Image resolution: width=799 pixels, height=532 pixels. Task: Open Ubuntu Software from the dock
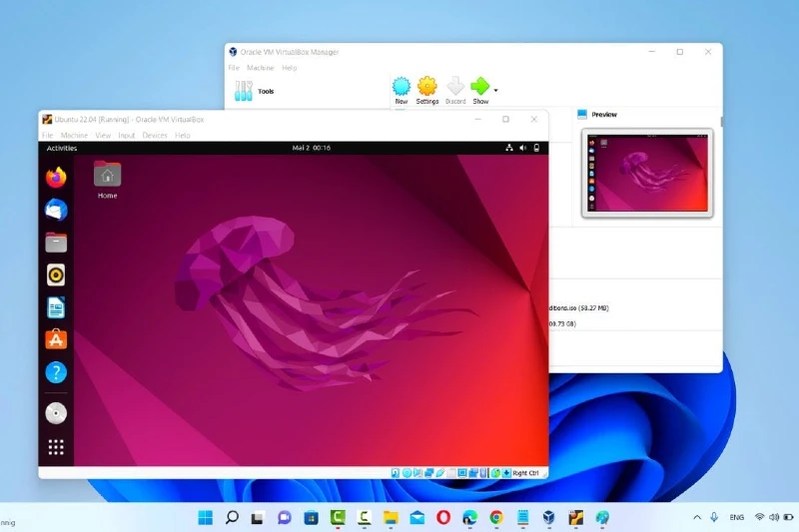click(x=56, y=339)
